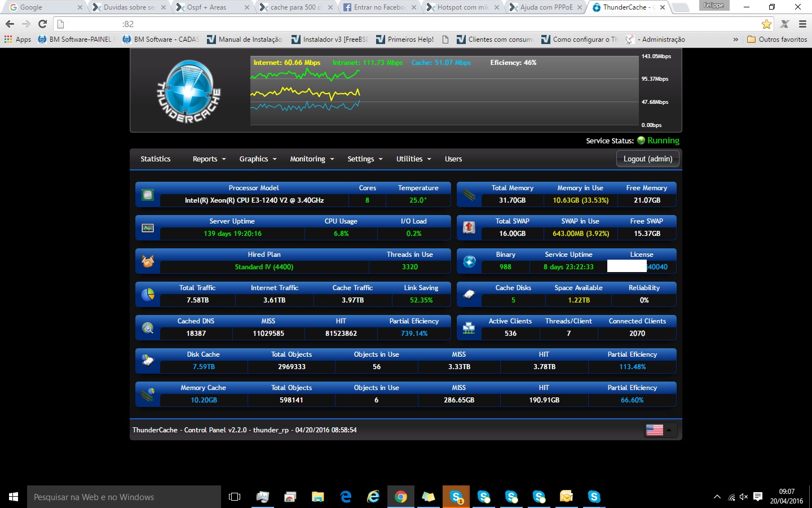The width and height of the screenshot is (812, 508).
Task: Click the traffic graph area
Action: tap(444, 90)
